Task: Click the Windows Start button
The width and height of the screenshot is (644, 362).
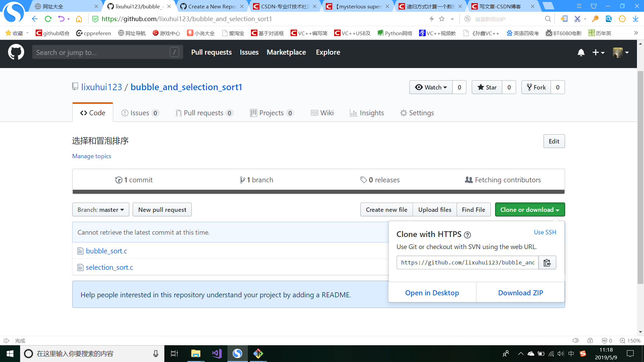Action: coord(10,354)
